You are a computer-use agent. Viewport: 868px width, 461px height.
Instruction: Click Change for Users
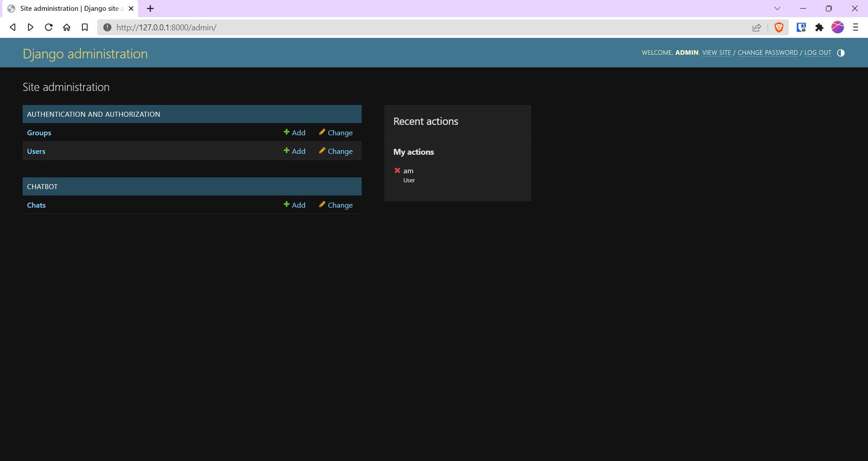pos(336,151)
